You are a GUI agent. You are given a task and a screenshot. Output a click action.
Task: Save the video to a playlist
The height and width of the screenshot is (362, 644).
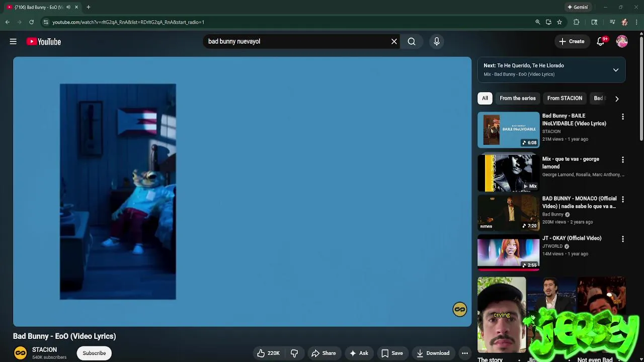coord(392,353)
